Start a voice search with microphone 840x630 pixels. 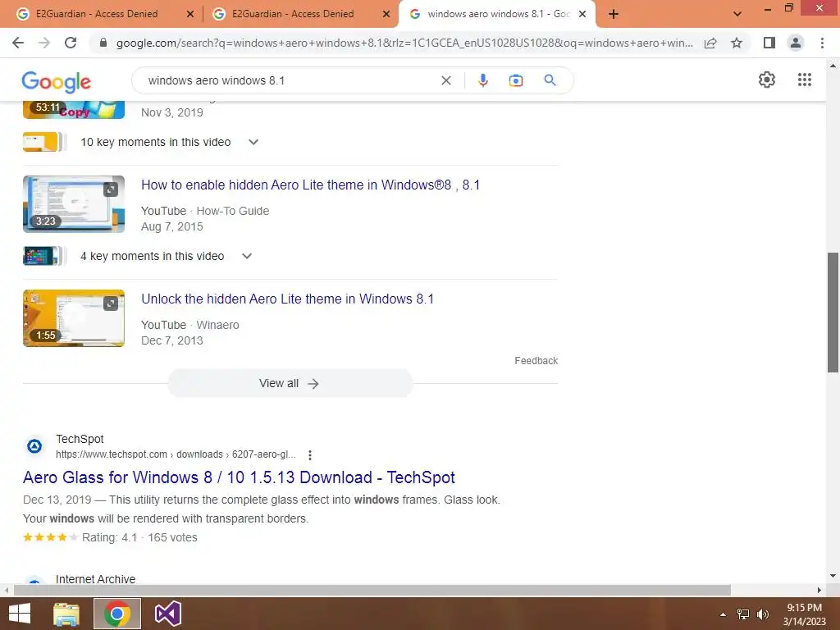pos(482,80)
